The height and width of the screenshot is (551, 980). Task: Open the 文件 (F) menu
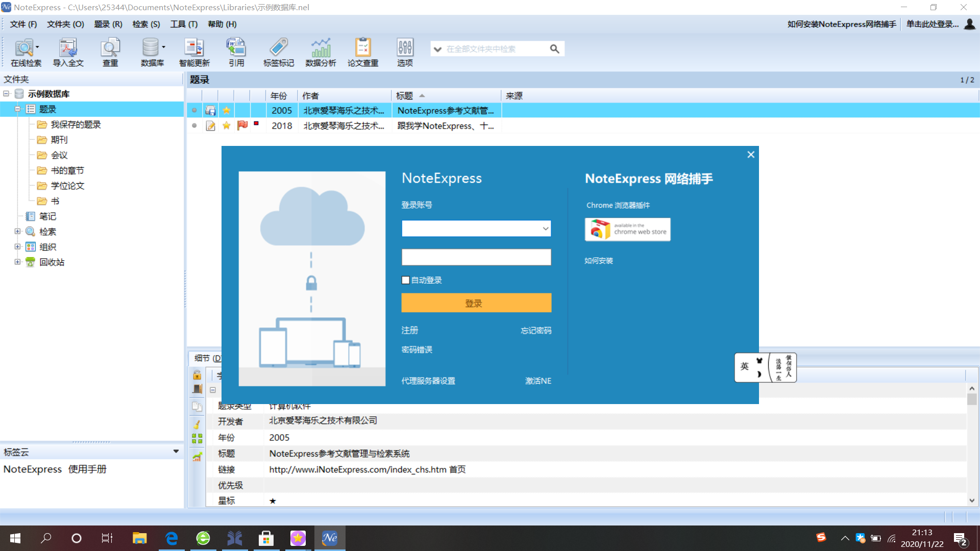[23, 24]
